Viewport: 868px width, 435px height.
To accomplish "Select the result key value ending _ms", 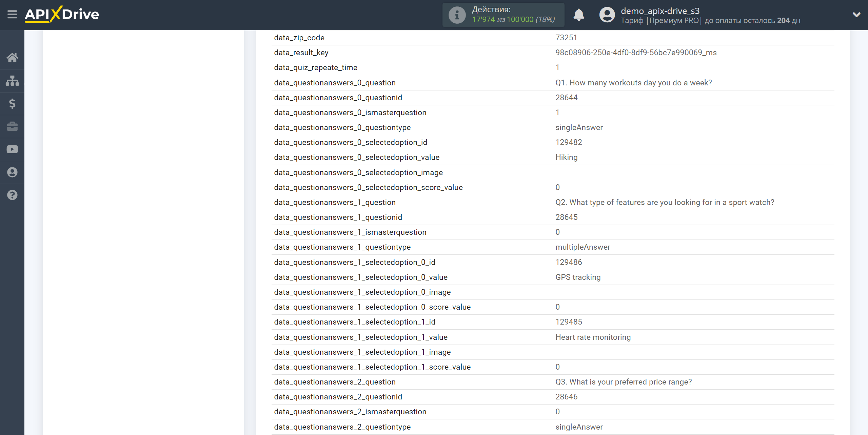I will [636, 53].
